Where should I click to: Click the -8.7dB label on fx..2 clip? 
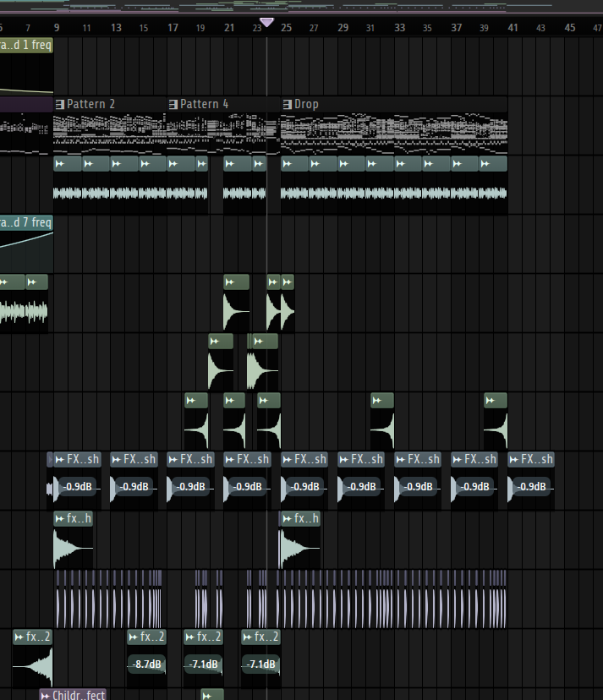(146, 664)
